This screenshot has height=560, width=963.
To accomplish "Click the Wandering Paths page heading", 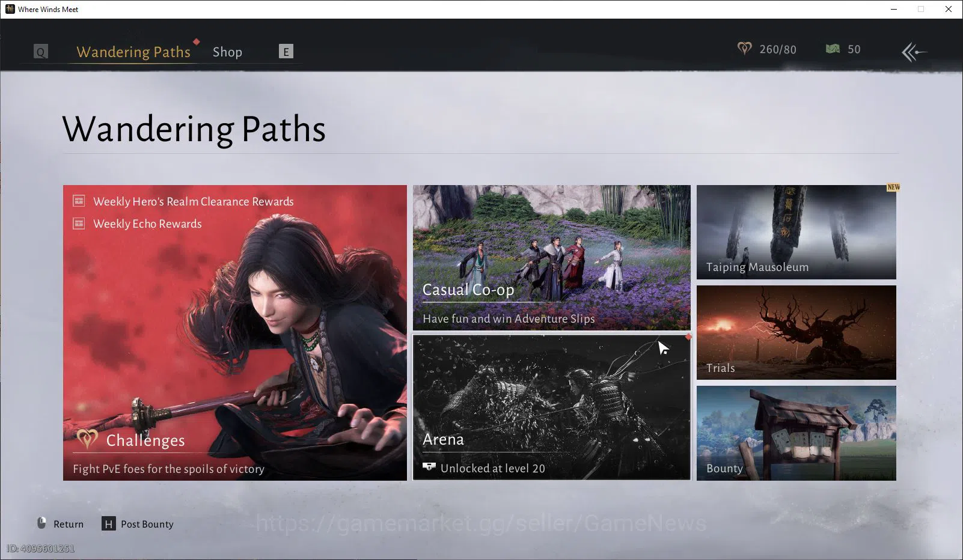I will pyautogui.click(x=194, y=129).
